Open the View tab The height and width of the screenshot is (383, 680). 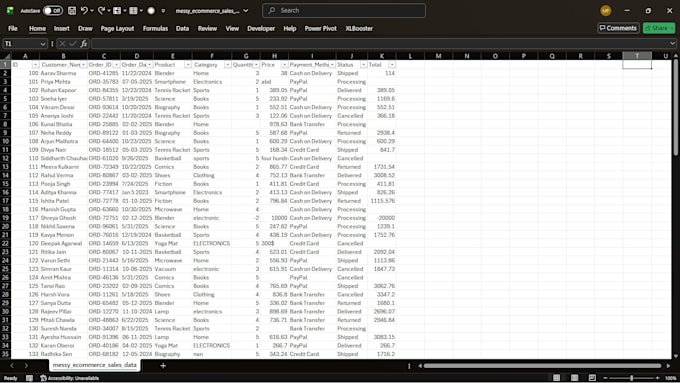click(x=232, y=28)
